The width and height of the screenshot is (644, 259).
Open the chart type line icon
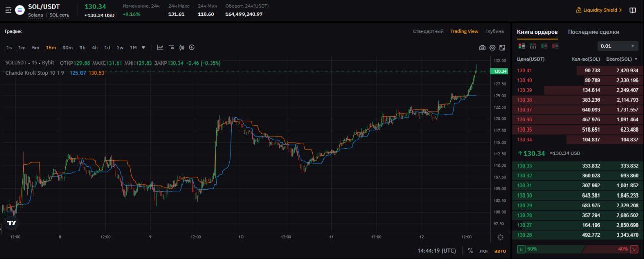pos(160,47)
